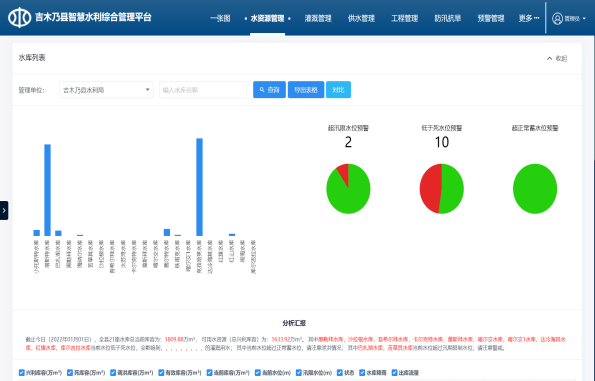
Task: Click the magnifier icon on 查询 button
Action: coord(262,90)
